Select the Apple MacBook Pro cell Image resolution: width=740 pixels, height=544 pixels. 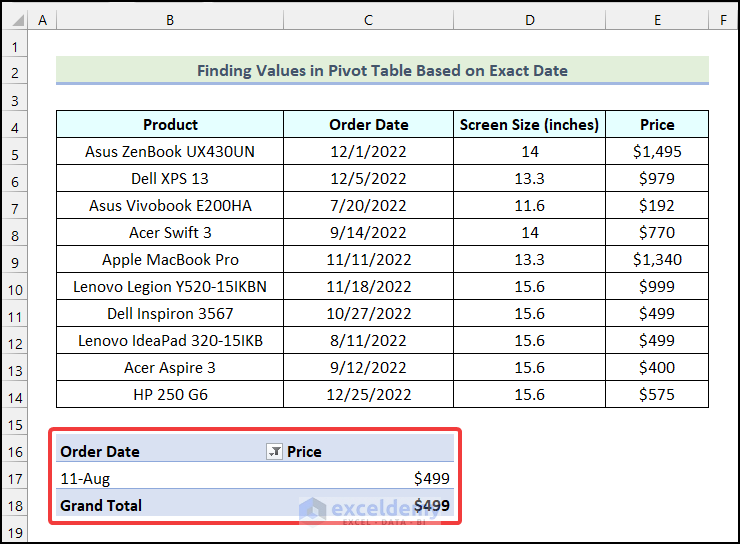click(x=170, y=260)
